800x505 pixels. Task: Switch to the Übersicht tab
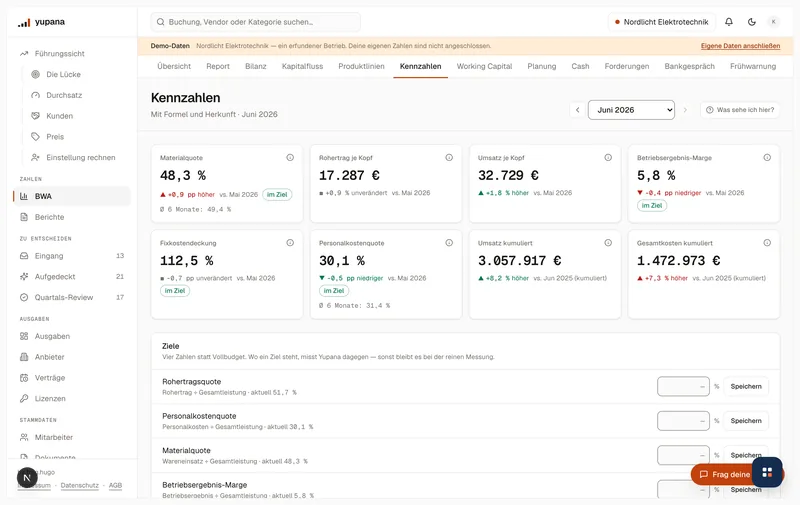(174, 66)
